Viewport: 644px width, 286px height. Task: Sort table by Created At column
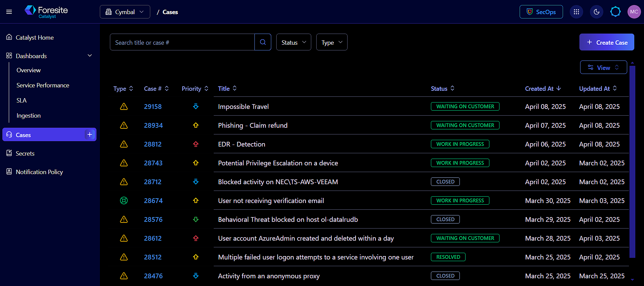543,88
